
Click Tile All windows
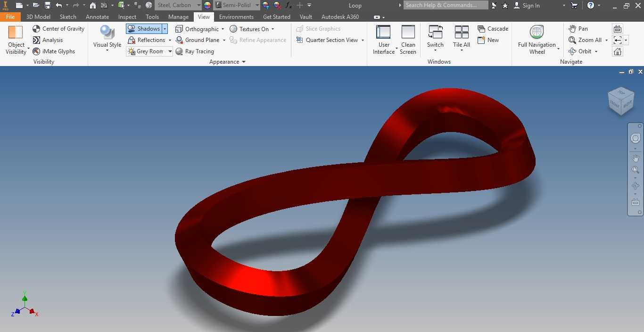tap(462, 39)
